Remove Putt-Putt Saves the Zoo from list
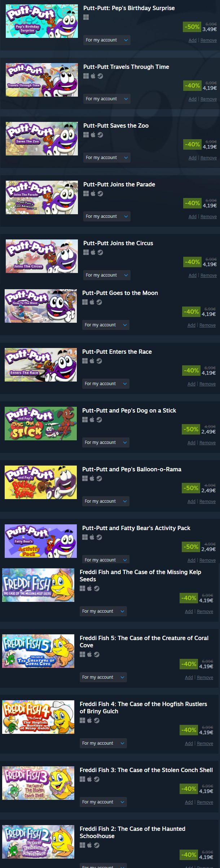 click(x=208, y=158)
